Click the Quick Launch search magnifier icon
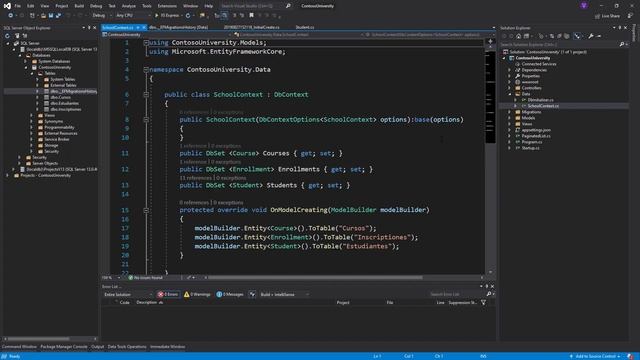 (288, 6)
